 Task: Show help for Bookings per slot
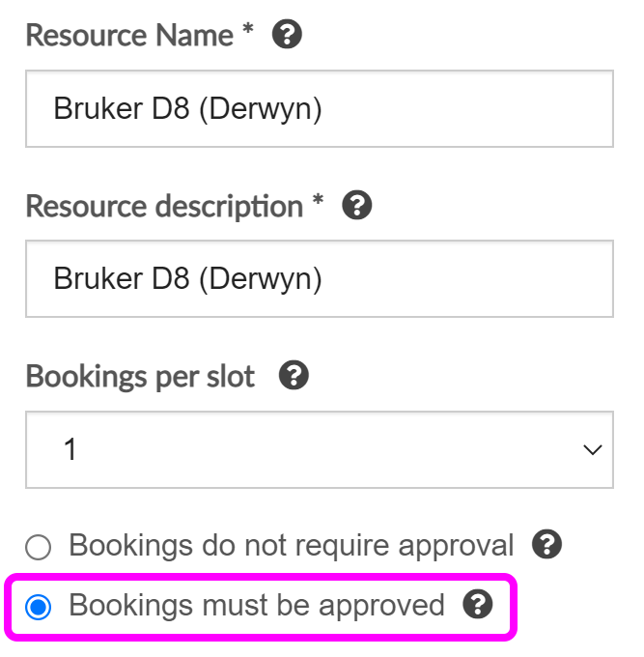click(x=293, y=376)
